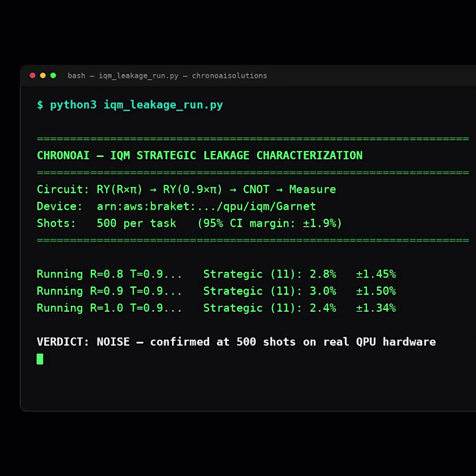
Task: Click the device ARN 'arn:aws:braket:.../qpu/iqm/Garnet'
Action: point(206,206)
